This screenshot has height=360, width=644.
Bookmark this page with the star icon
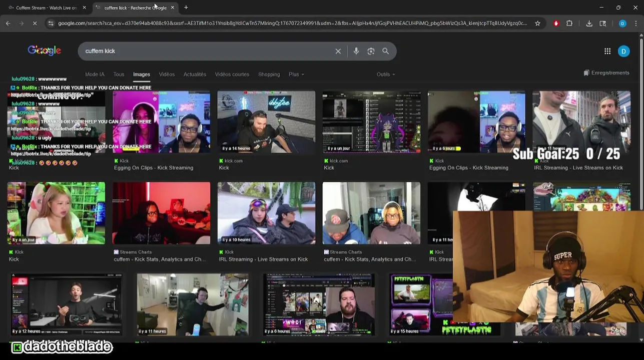point(537,23)
